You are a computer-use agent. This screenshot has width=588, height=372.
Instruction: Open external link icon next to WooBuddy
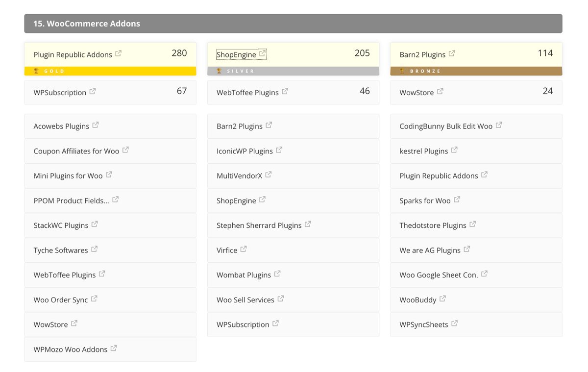[x=442, y=299]
